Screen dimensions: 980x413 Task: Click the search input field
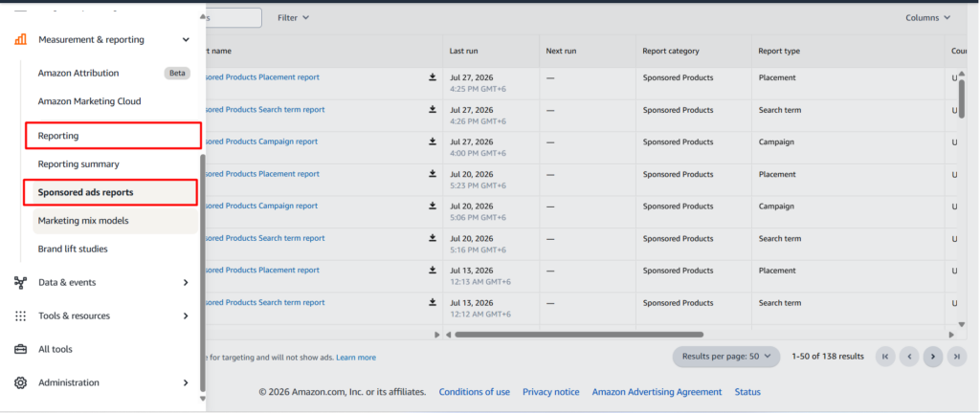[233, 17]
